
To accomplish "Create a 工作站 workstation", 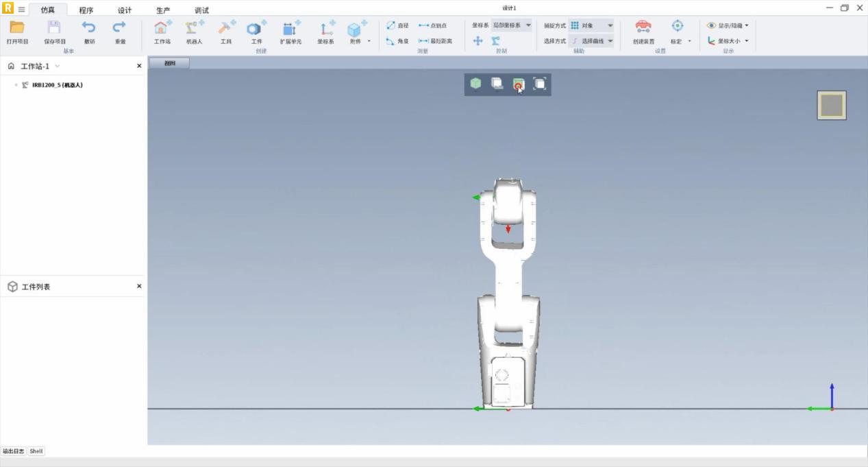I will pyautogui.click(x=162, y=29).
